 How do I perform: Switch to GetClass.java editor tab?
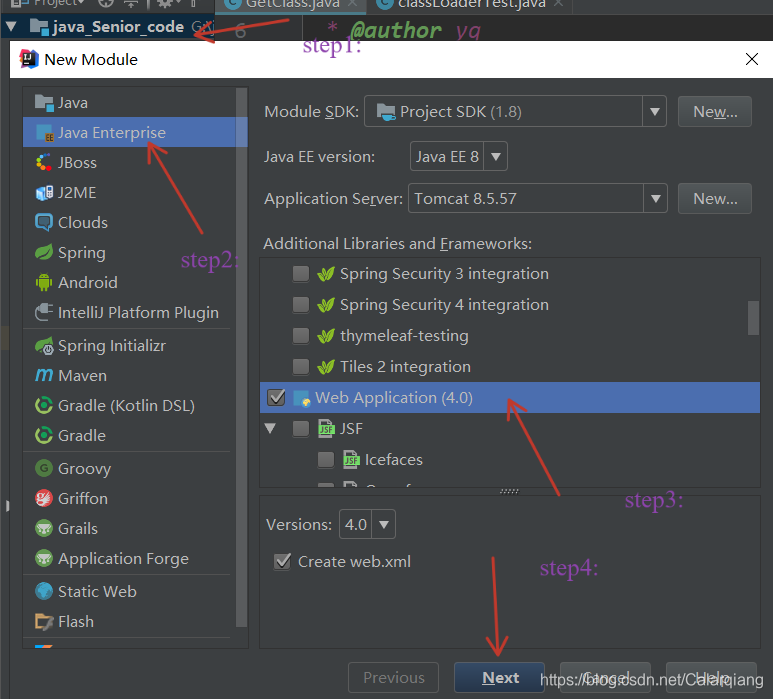(291, 4)
